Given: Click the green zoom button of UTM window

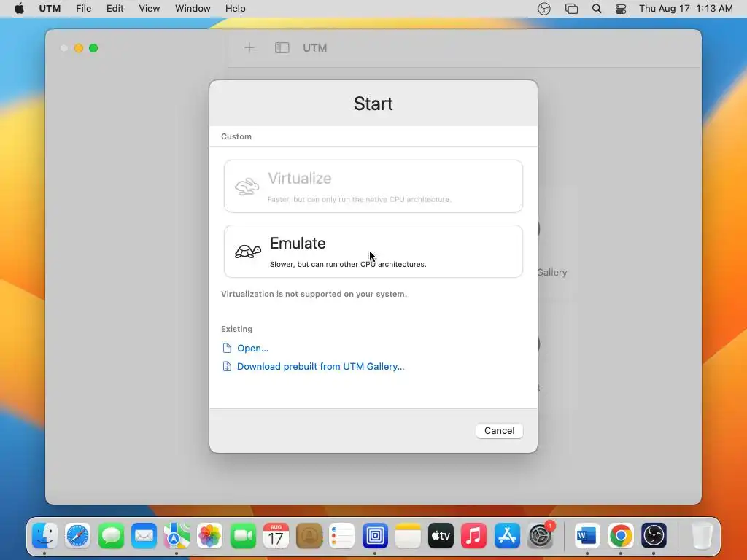Looking at the screenshot, I should pos(93,48).
